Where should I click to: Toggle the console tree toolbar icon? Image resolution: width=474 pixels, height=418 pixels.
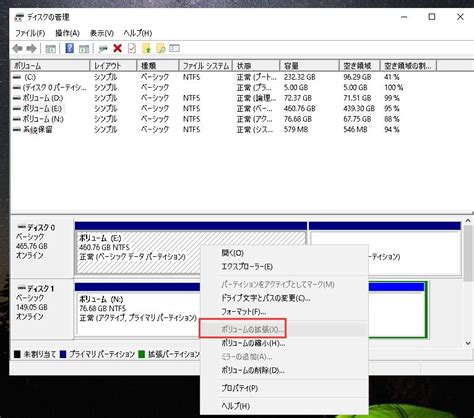coord(51,49)
